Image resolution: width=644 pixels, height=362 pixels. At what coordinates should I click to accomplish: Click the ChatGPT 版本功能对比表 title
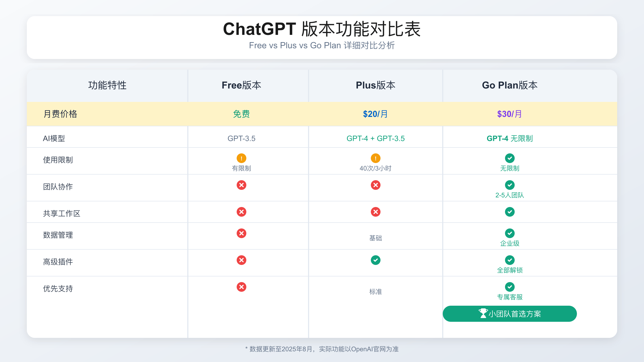coord(322,29)
